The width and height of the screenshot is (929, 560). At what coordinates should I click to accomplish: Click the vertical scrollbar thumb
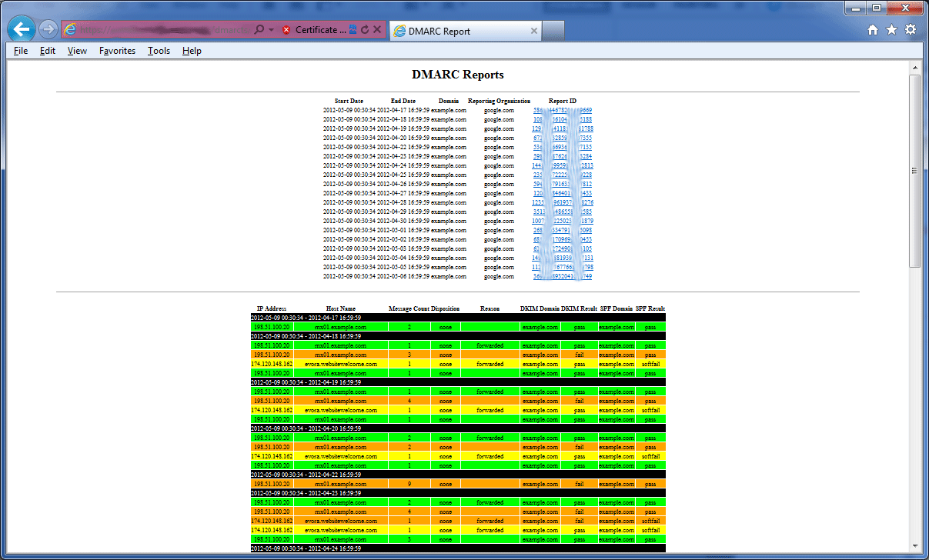[x=914, y=171]
